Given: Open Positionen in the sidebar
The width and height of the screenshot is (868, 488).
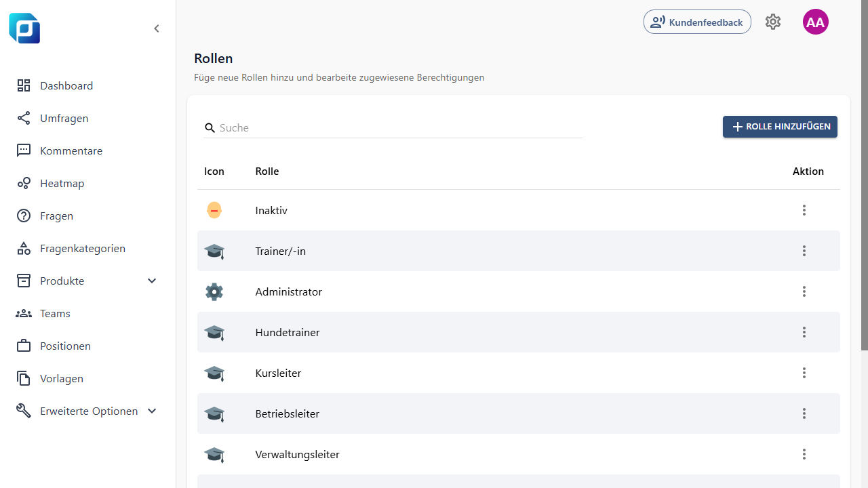Looking at the screenshot, I should coord(65,346).
